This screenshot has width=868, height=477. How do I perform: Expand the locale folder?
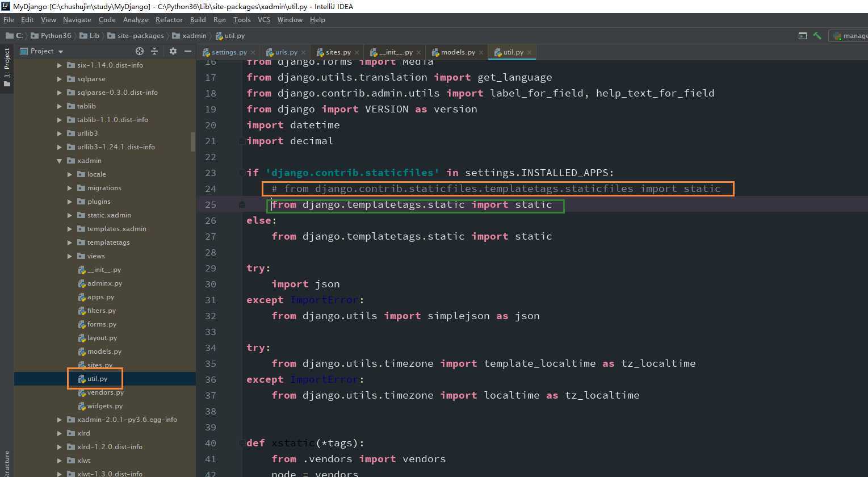[x=70, y=174]
